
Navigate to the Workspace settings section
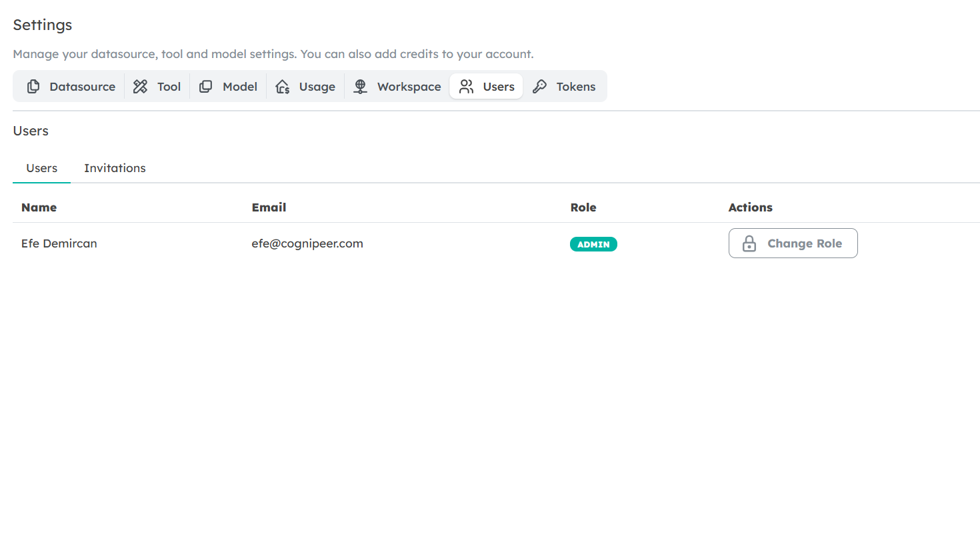[x=397, y=86]
